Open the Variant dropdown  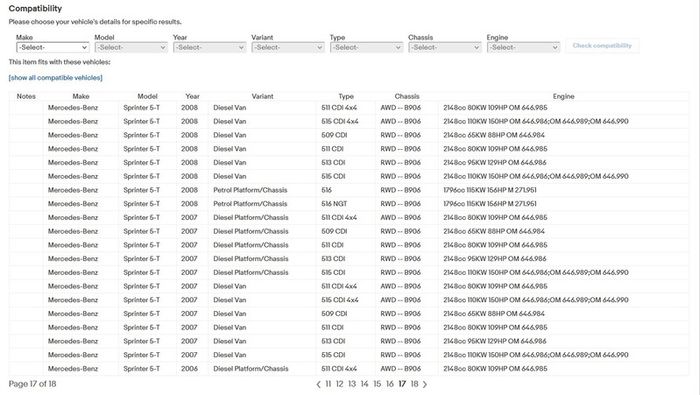(x=288, y=47)
